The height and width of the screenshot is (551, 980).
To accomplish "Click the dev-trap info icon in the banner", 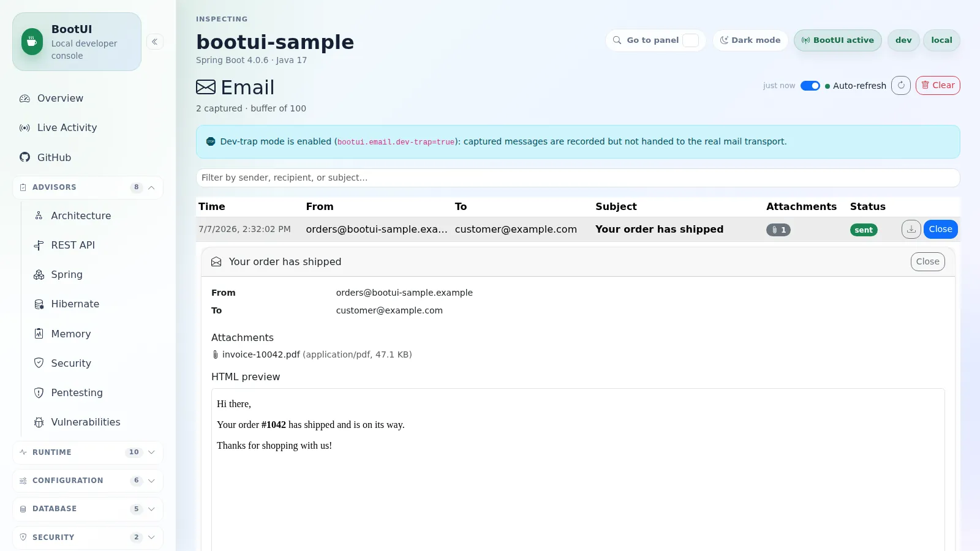I will click(211, 141).
